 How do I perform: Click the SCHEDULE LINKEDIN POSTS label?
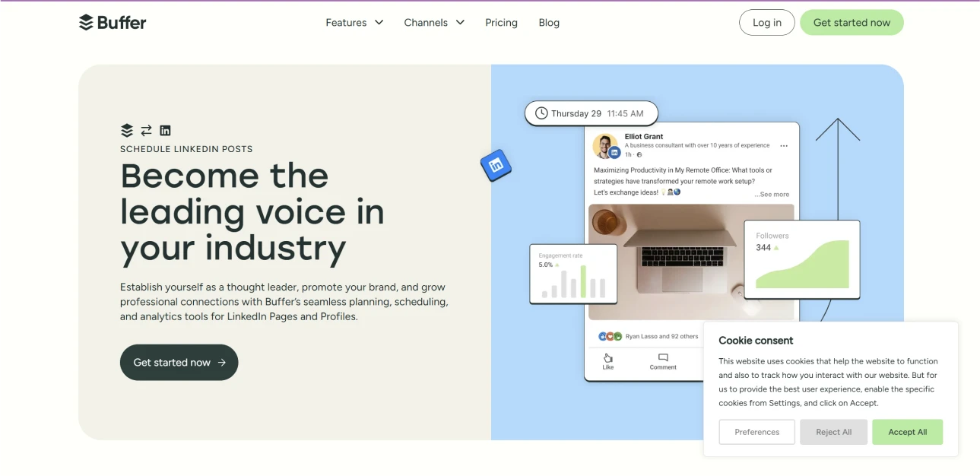pyautogui.click(x=186, y=149)
